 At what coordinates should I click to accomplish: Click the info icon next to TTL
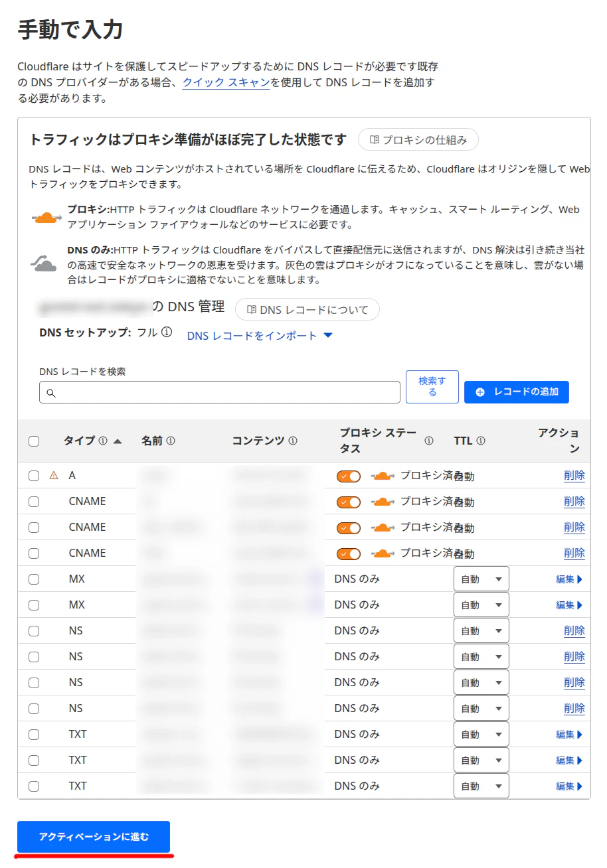click(x=481, y=441)
